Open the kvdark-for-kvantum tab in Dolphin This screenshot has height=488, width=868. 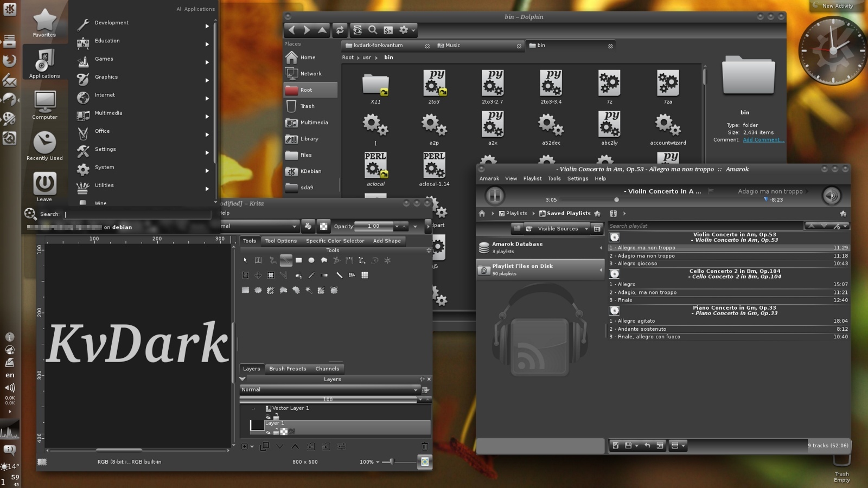pyautogui.click(x=387, y=46)
